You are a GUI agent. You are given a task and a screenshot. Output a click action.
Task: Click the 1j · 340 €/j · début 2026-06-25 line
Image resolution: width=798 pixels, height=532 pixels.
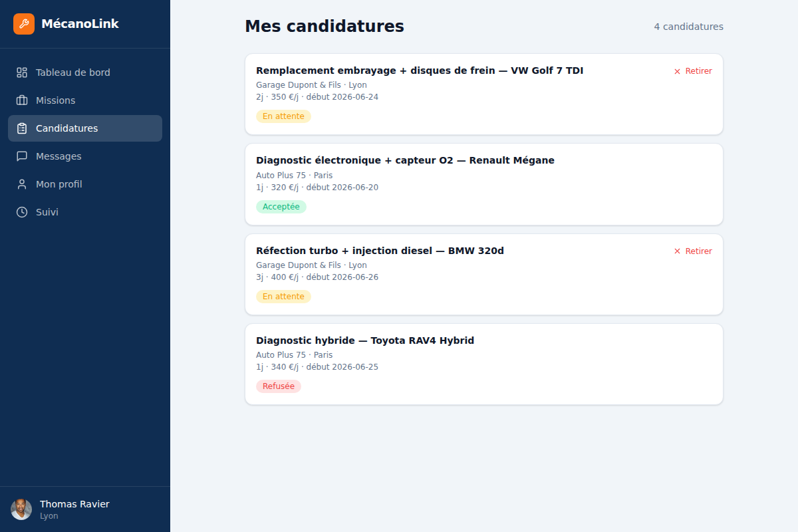[317, 367]
